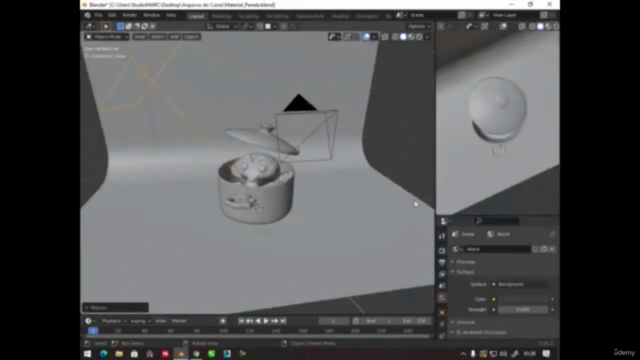This screenshot has width=640, height=360.
Task: Choose the Invert selection mode icon
Action: pyautogui.click(x=144, y=26)
